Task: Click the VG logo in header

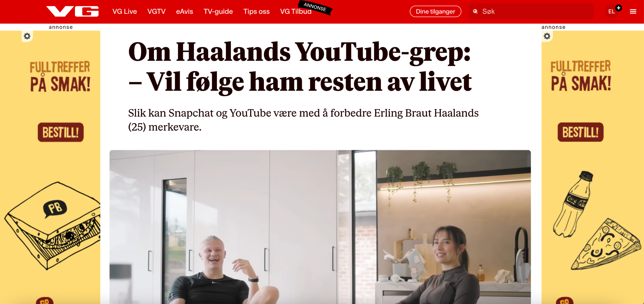Action: [x=72, y=11]
